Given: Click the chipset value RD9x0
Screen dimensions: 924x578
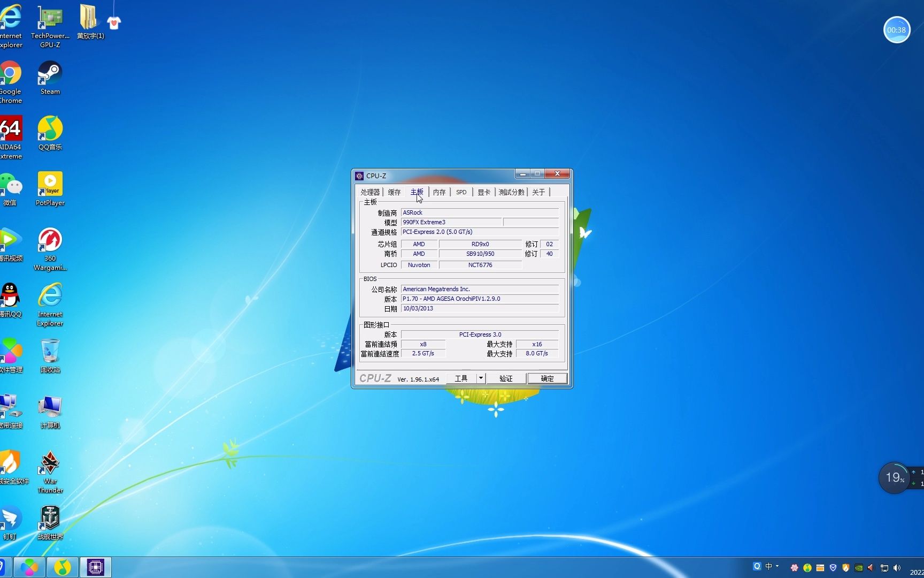Looking at the screenshot, I should pyautogui.click(x=480, y=244).
